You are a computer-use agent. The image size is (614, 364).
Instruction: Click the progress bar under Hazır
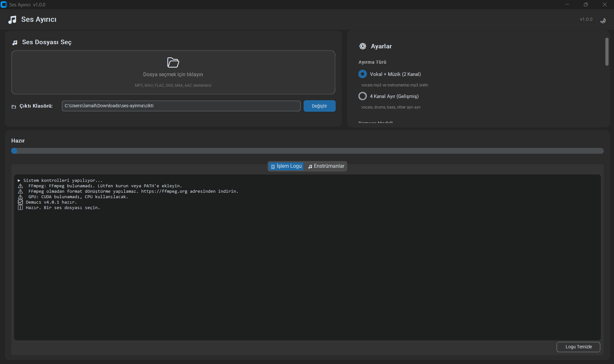(x=307, y=151)
